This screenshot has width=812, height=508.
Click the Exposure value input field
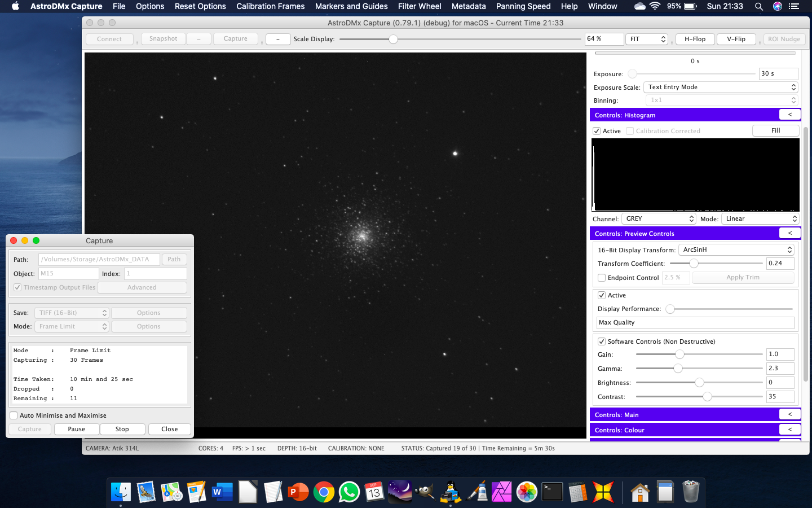pyautogui.click(x=778, y=73)
